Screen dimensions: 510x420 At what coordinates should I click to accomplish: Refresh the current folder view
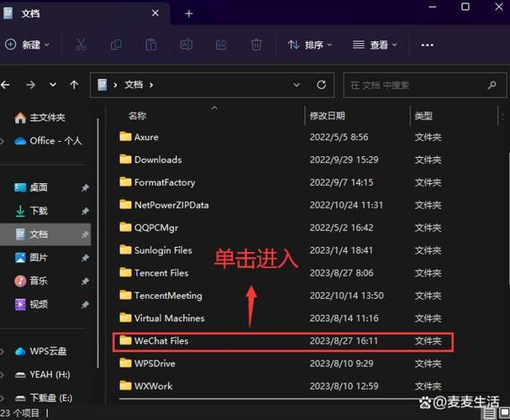point(321,85)
